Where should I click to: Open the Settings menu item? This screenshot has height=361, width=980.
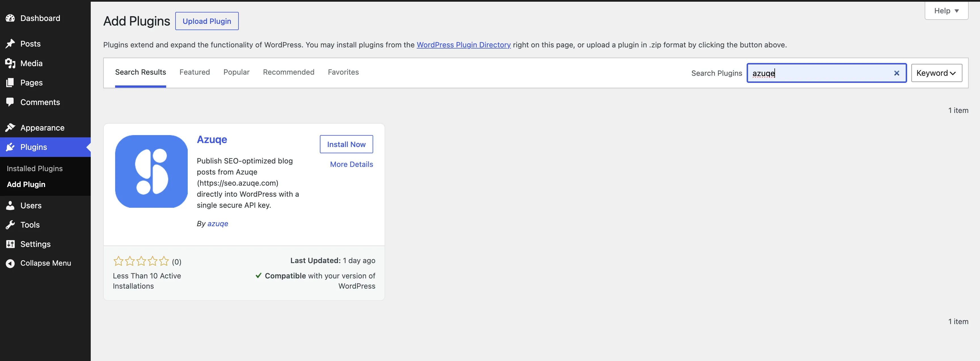pos(45,244)
